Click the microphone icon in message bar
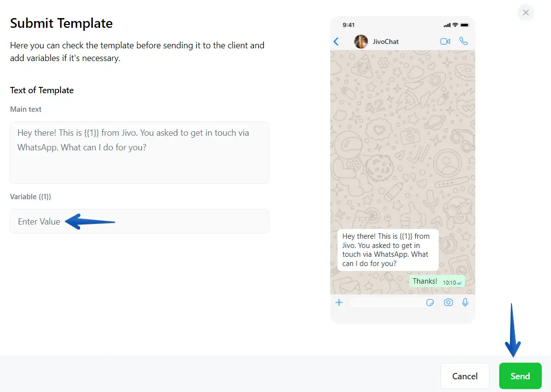 click(x=465, y=303)
